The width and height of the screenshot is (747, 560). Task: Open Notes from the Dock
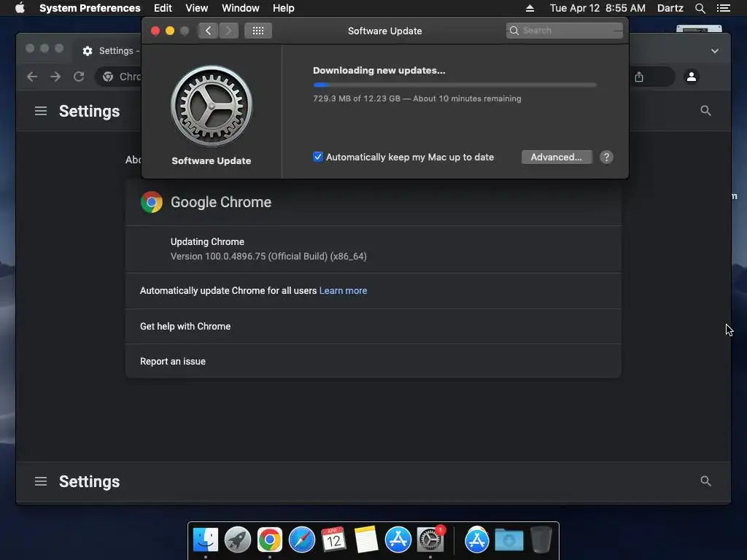tap(366, 540)
